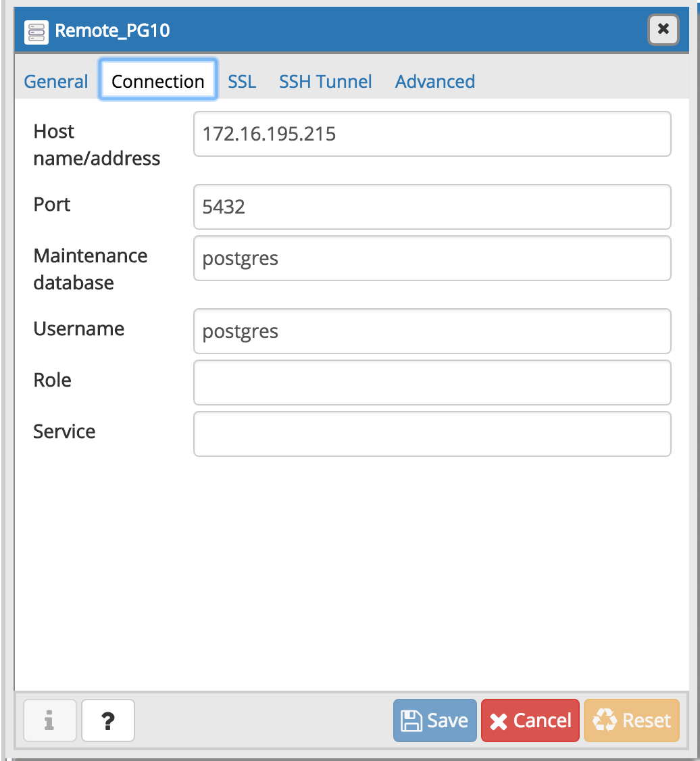Save the server connection settings
Screen dimensions: 700x761
435,720
